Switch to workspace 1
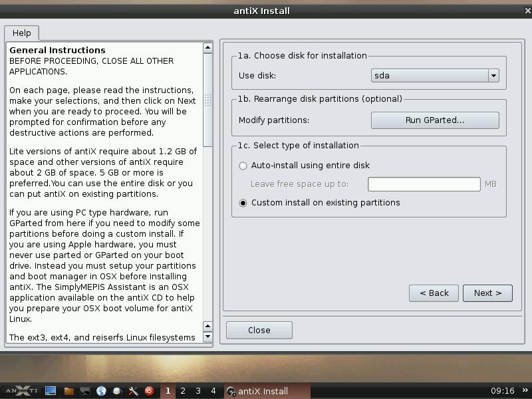The height and width of the screenshot is (399, 532). click(x=168, y=391)
